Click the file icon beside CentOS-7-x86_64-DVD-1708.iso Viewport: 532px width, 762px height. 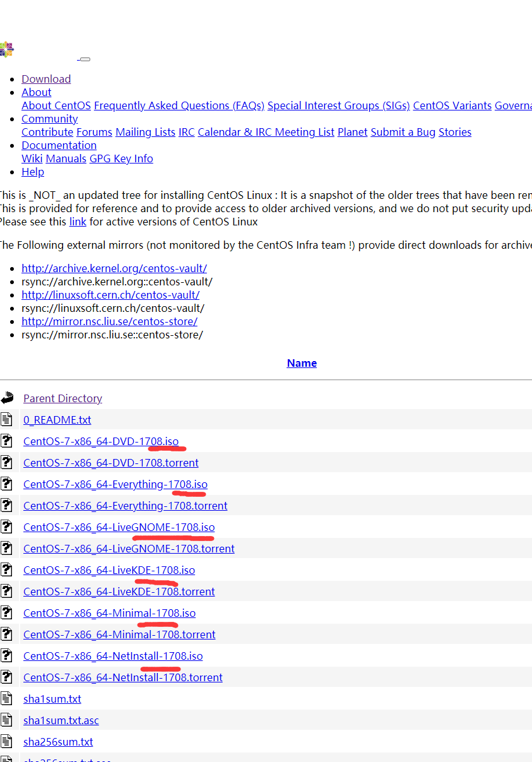coord(6,441)
